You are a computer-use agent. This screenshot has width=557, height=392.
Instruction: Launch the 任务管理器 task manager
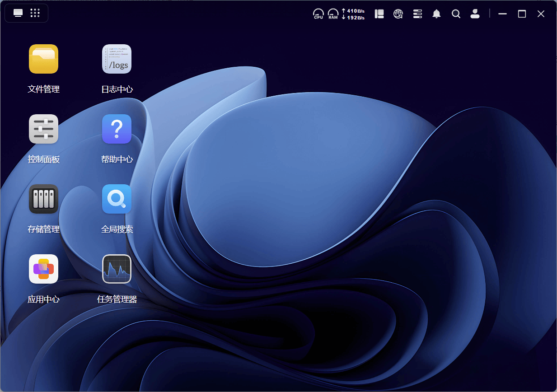(117, 269)
